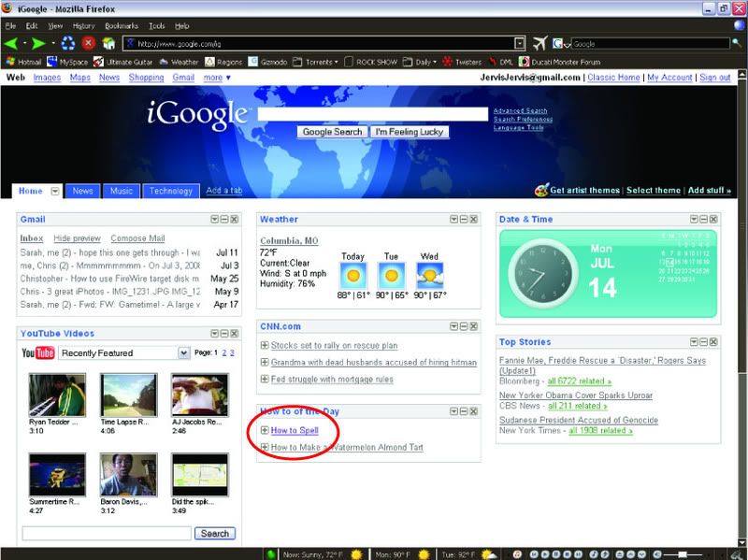Image resolution: width=748 pixels, height=560 pixels.
Task: Open the address bar history dropdown
Action: coord(520,43)
